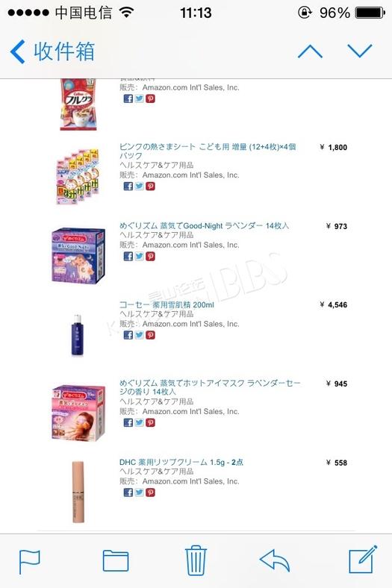Screen dimensions: 392x588
Task: Pin the コーセー 薬用雪肌精 200ml item on Pinterest
Action: click(x=150, y=335)
